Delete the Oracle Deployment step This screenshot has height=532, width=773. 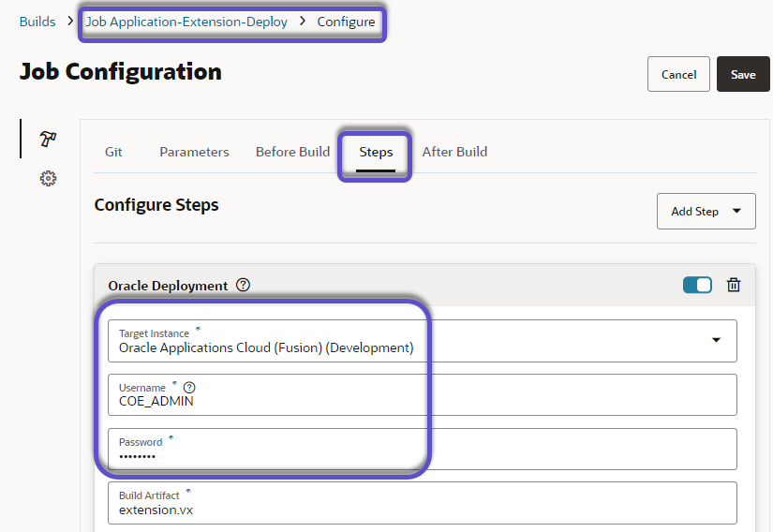coord(734,285)
